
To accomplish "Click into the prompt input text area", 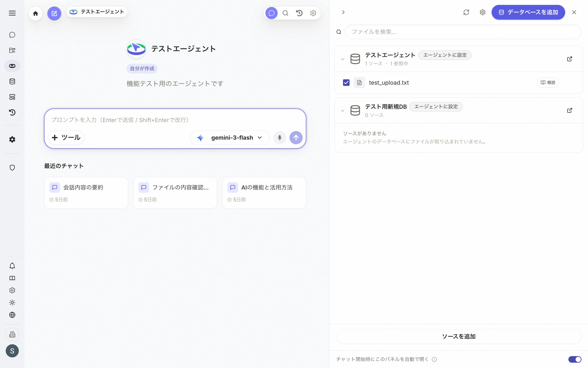I will pyautogui.click(x=175, y=120).
